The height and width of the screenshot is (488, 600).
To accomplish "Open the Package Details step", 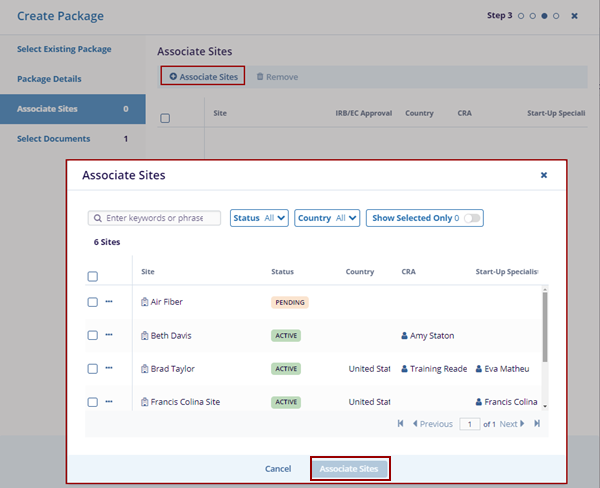I will 49,79.
